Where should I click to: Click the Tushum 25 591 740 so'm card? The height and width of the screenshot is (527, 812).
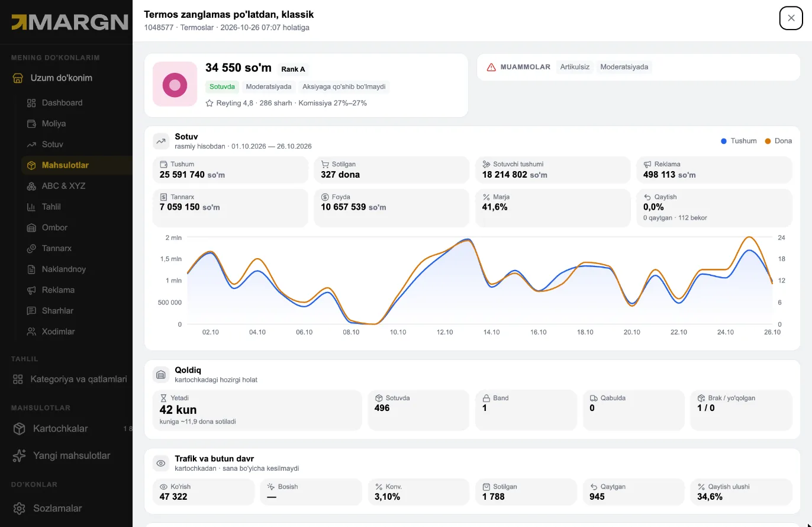click(x=230, y=170)
